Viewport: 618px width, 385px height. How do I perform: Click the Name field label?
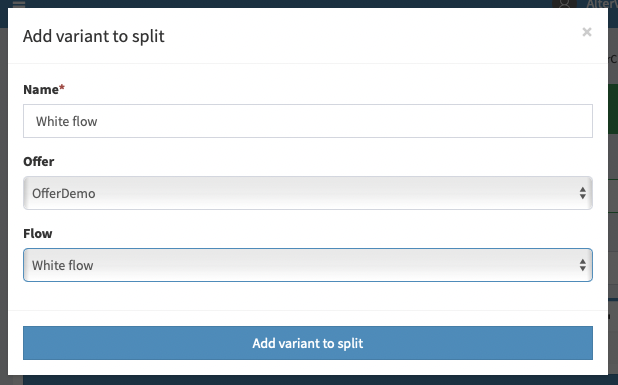(x=41, y=89)
